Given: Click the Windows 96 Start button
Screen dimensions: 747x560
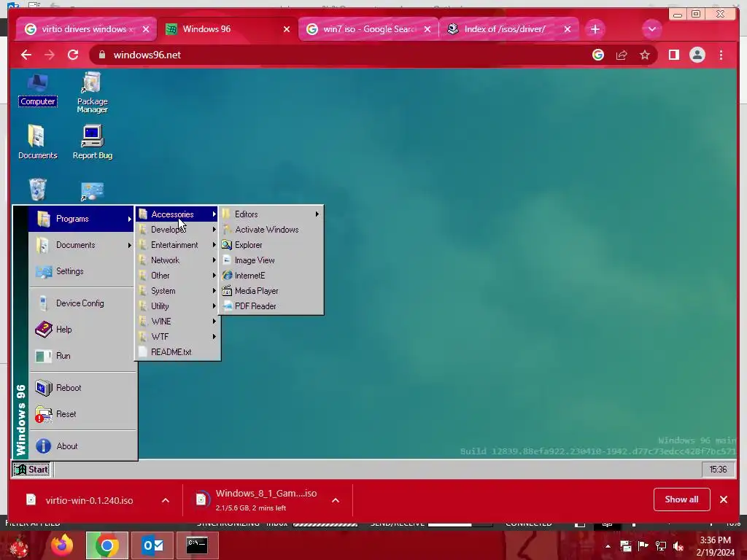Looking at the screenshot, I should click(31, 470).
